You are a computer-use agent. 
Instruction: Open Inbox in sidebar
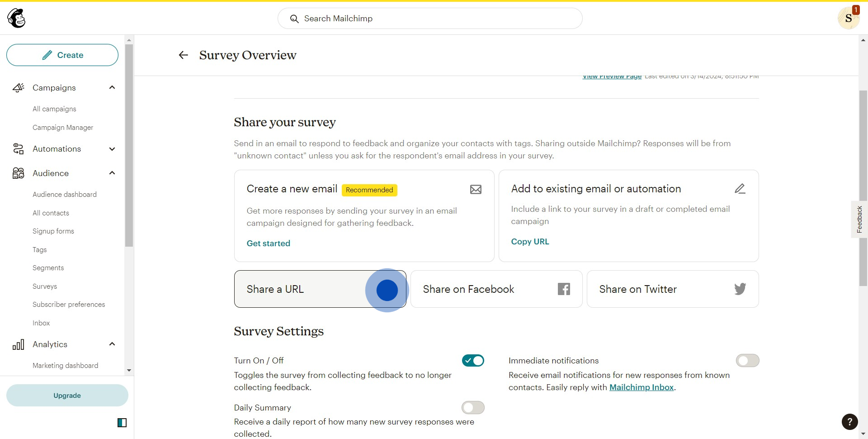pyautogui.click(x=41, y=323)
